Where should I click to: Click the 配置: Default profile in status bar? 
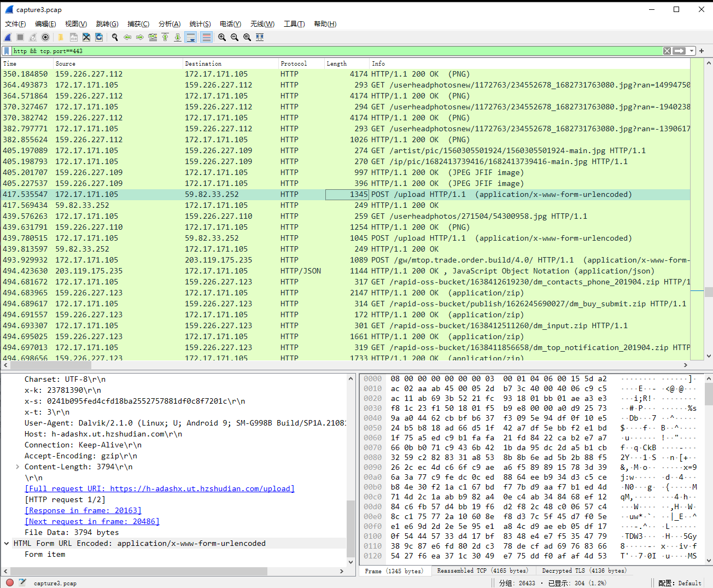pyautogui.click(x=680, y=583)
